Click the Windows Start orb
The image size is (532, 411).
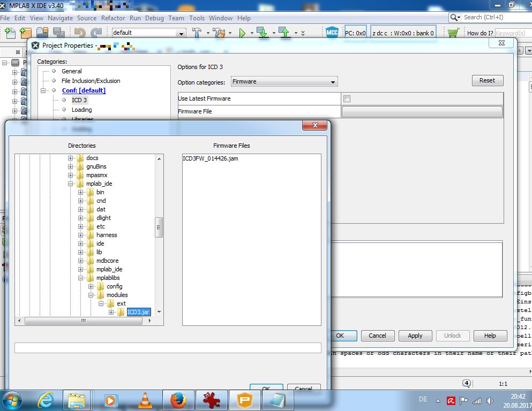click(12, 400)
